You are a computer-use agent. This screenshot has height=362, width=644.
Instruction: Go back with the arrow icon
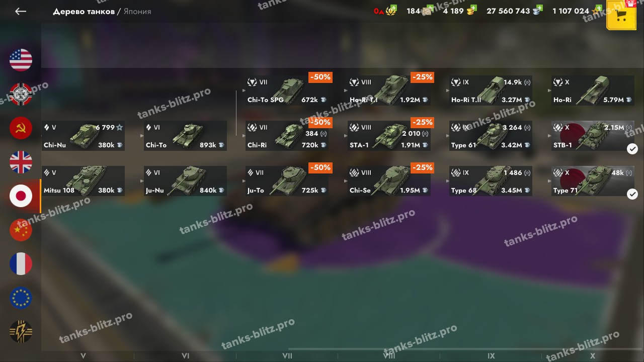pos(20,11)
